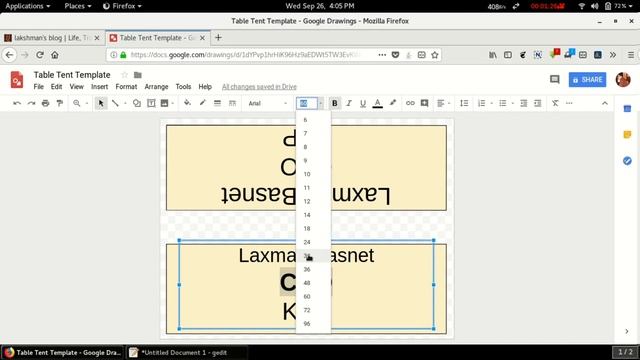This screenshot has height=360, width=640.
Task: Open the Applications menu in top bar
Action: click(27, 6)
